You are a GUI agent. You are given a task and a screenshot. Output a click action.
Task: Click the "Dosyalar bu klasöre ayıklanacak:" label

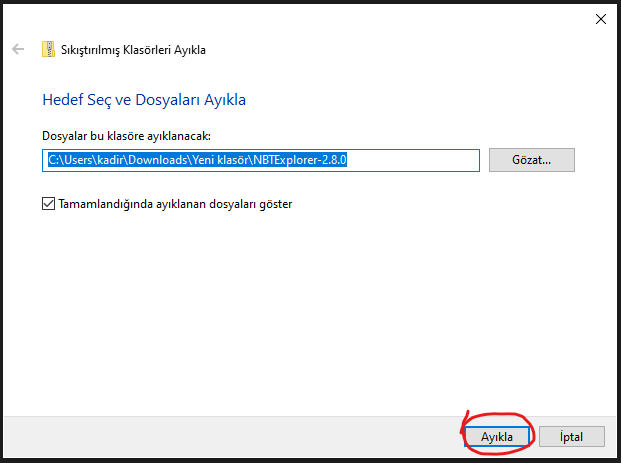(126, 135)
